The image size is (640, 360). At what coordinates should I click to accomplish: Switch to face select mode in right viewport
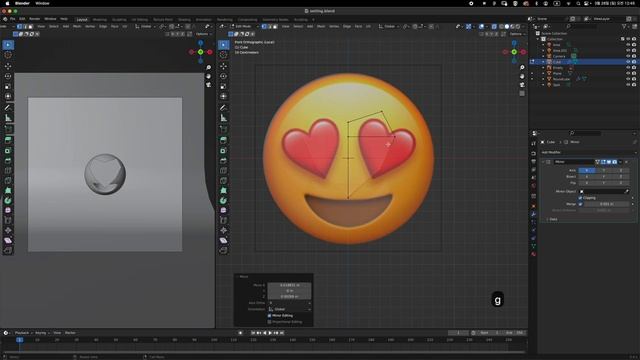[x=275, y=26]
